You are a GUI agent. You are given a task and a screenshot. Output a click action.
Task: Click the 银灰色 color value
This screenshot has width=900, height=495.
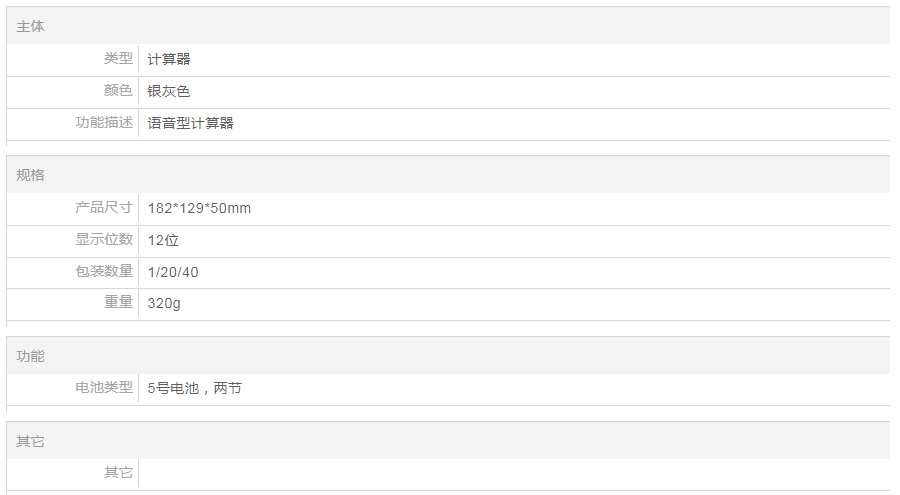[169, 91]
